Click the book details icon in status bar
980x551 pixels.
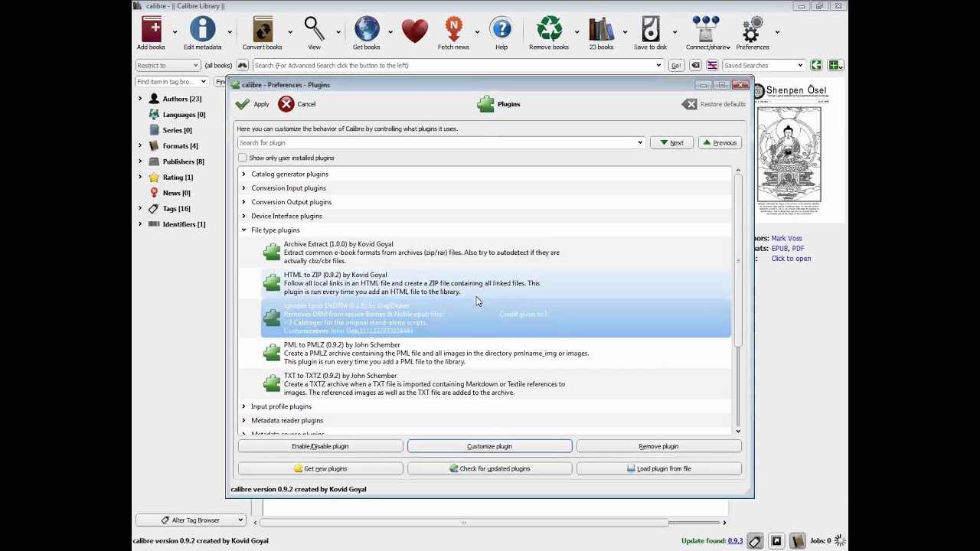coord(797,541)
